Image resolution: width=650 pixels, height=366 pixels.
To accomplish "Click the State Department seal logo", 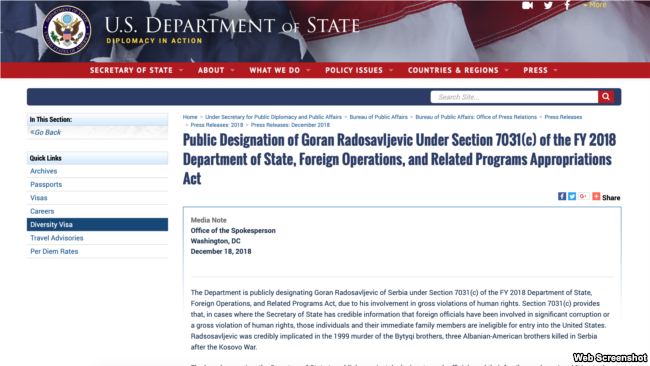I will click(x=67, y=30).
